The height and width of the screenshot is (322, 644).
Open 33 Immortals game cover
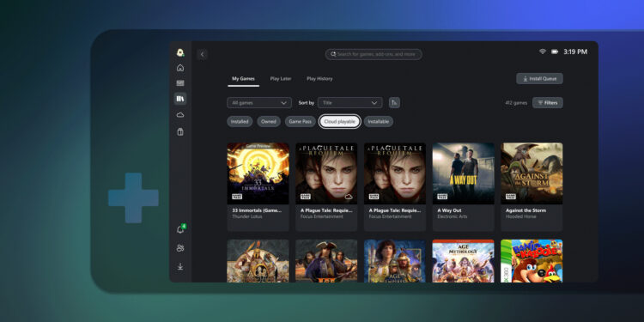point(258,173)
